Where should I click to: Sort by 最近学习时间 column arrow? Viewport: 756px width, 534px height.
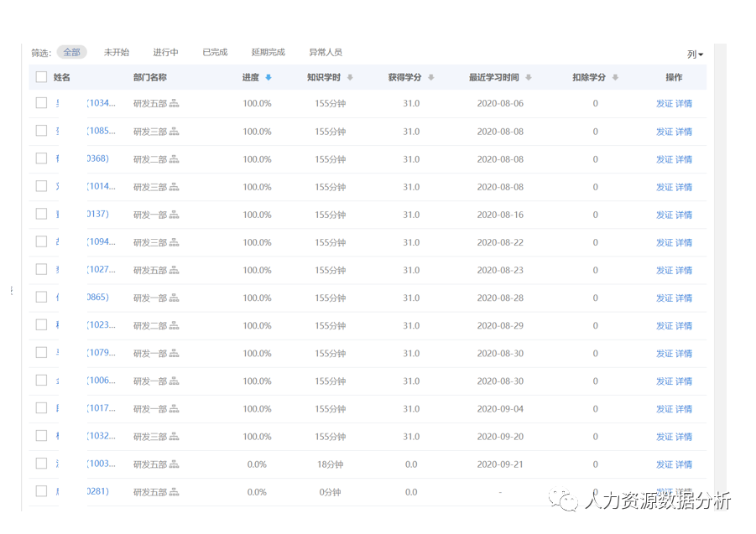[529, 77]
